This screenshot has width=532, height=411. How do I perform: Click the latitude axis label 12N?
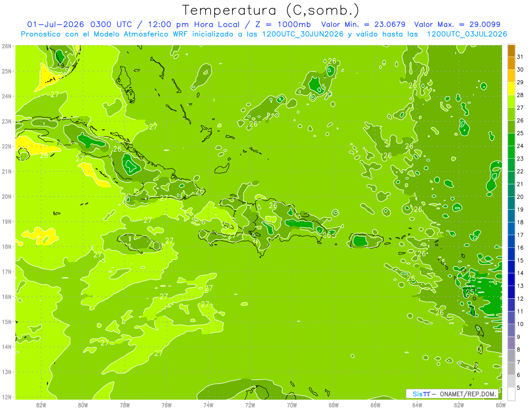pos(6,397)
